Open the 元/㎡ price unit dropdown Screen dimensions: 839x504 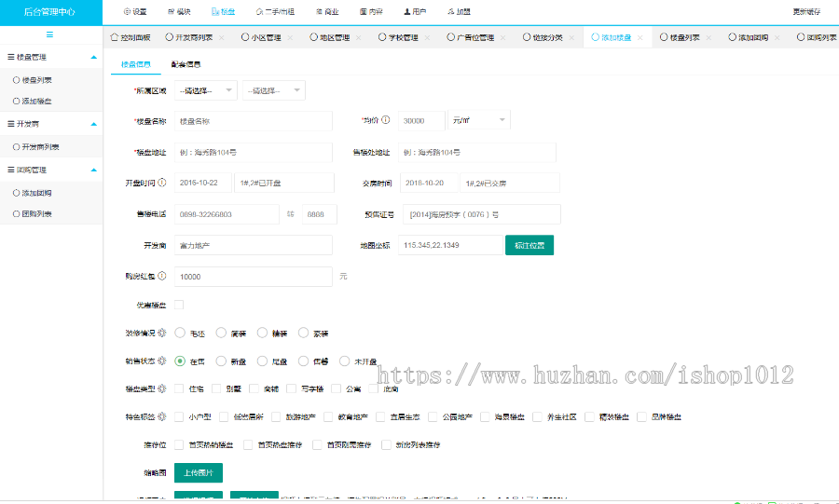point(477,120)
